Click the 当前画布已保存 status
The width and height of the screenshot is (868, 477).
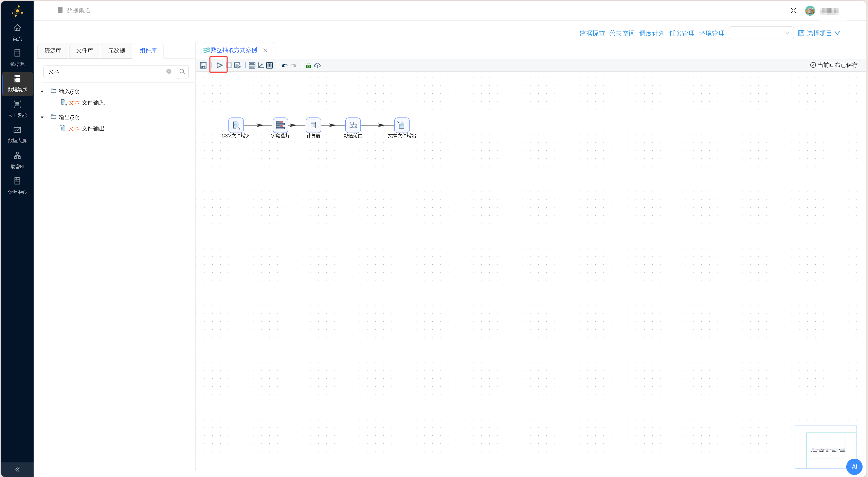coord(834,65)
